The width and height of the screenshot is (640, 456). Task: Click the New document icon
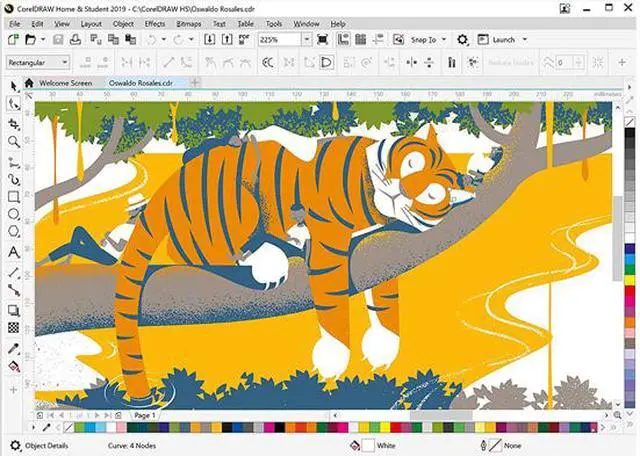point(13,40)
